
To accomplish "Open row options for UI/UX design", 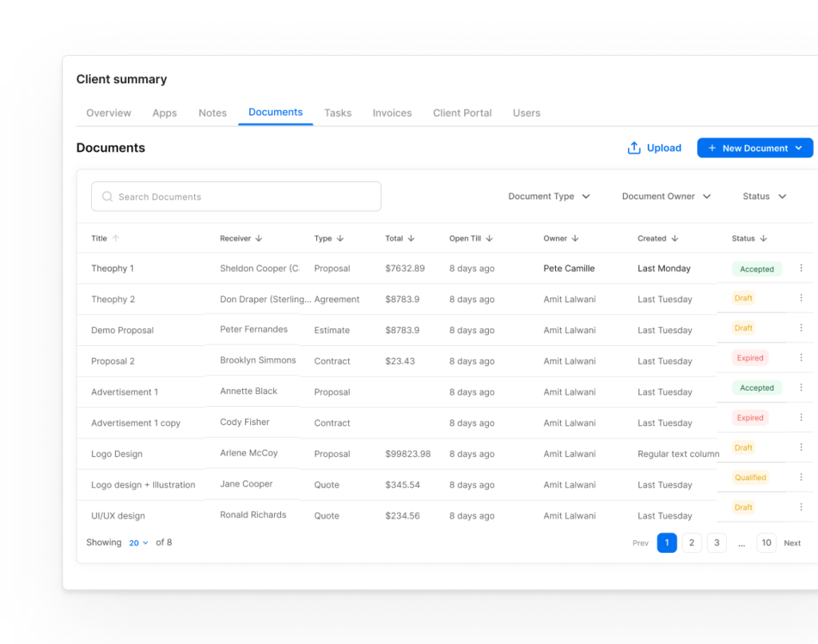I will click(x=801, y=507).
